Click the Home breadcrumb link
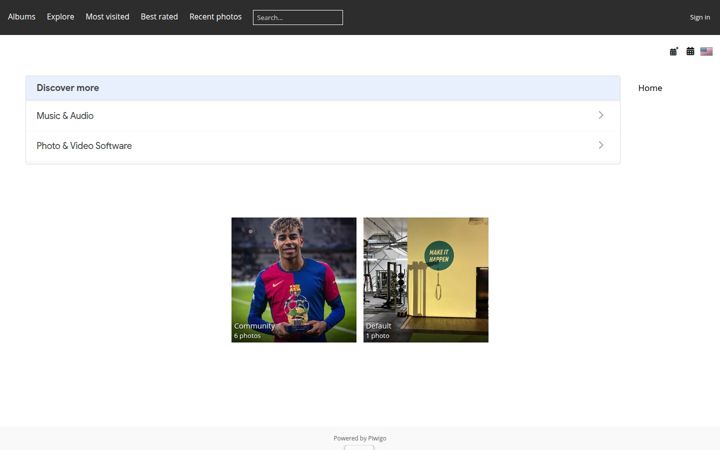This screenshot has height=450, width=720. point(650,88)
